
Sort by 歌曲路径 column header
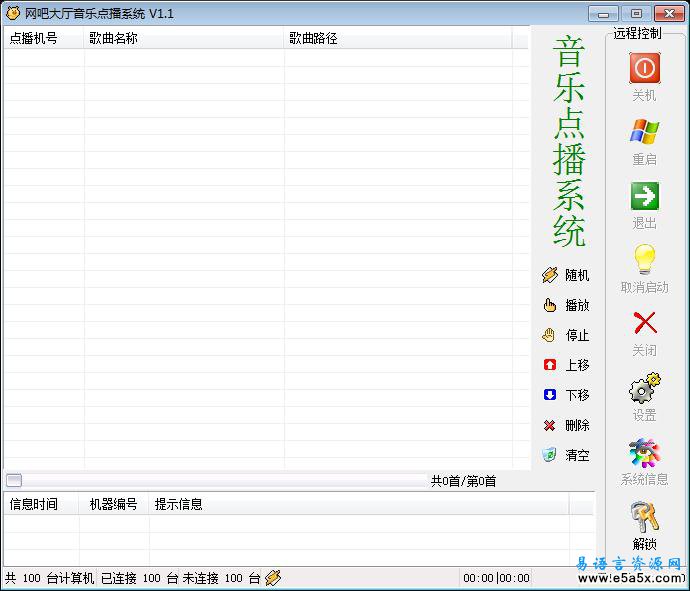(x=398, y=38)
